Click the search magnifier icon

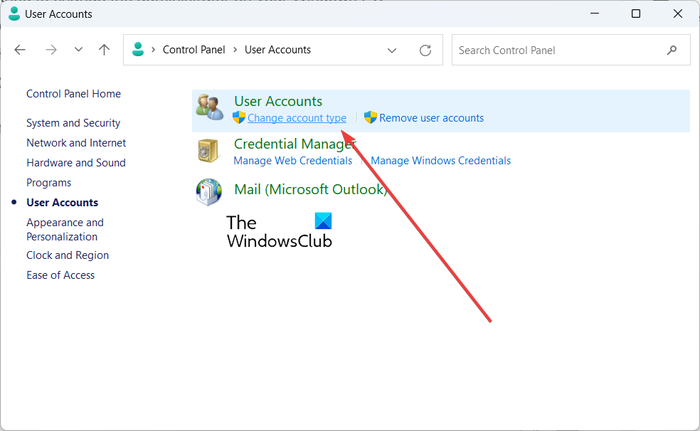tap(671, 50)
